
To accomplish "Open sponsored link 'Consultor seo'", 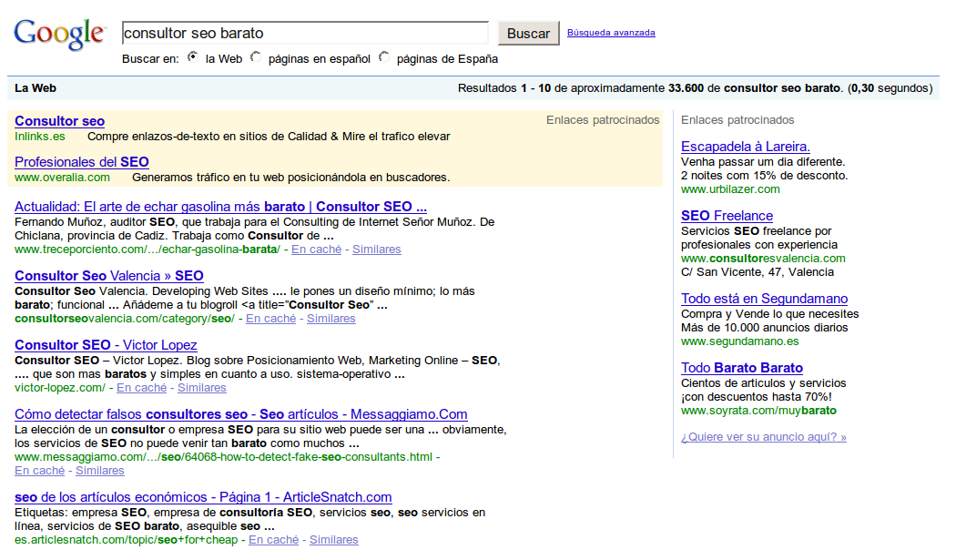I will click(x=59, y=121).
